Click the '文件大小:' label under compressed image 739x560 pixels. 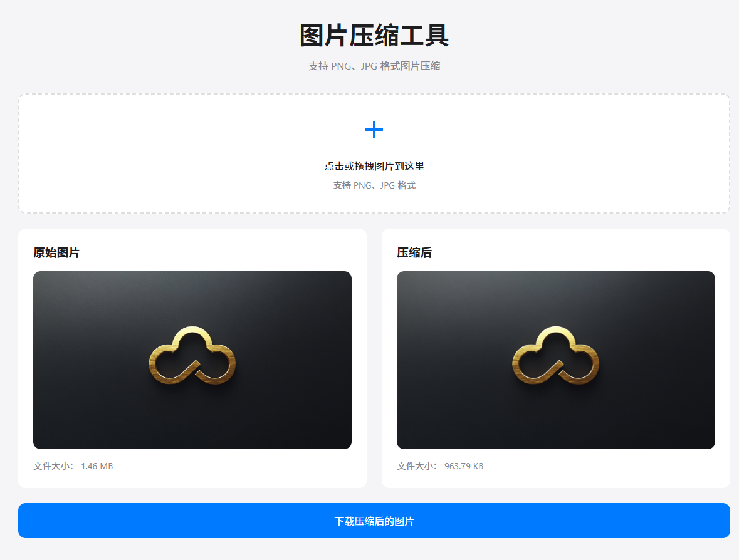(x=417, y=466)
